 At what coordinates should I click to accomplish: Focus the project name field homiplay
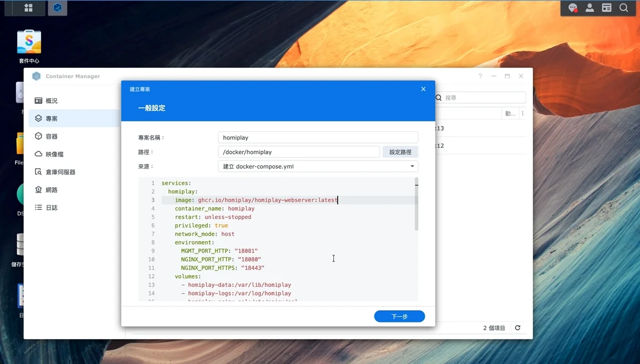(318, 138)
